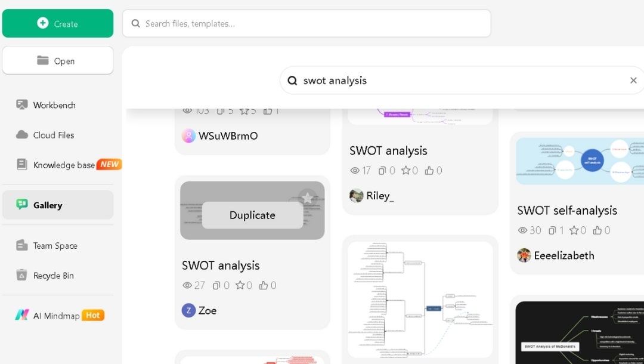Image resolution: width=644 pixels, height=364 pixels.
Task: Clear the swot analysis search with the X
Action: [633, 80]
